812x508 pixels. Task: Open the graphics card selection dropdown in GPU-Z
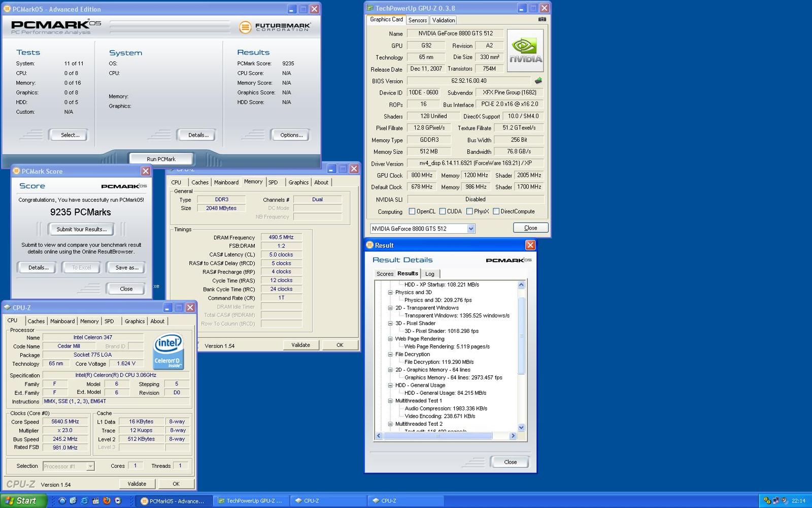point(471,229)
